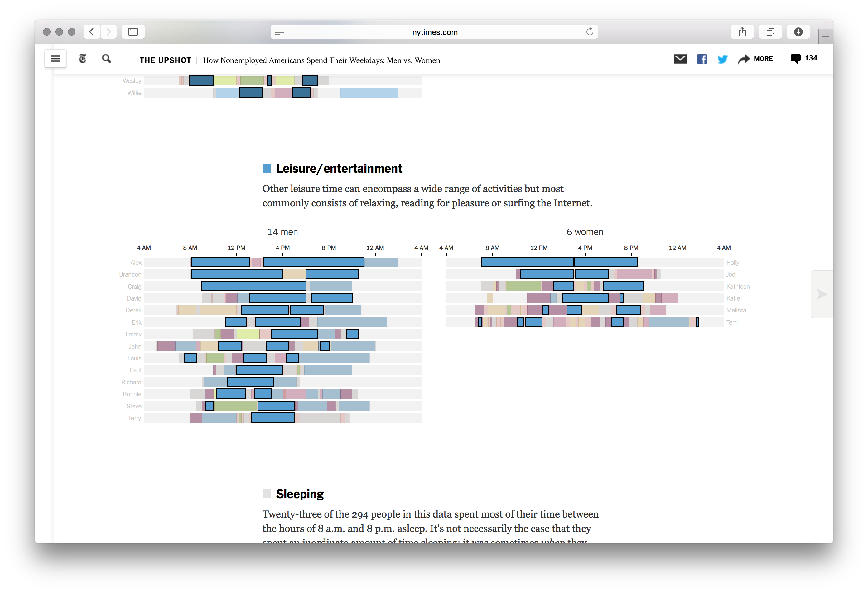
Task: Click the blue Leisure/entertainment legend swatch
Action: (x=267, y=168)
